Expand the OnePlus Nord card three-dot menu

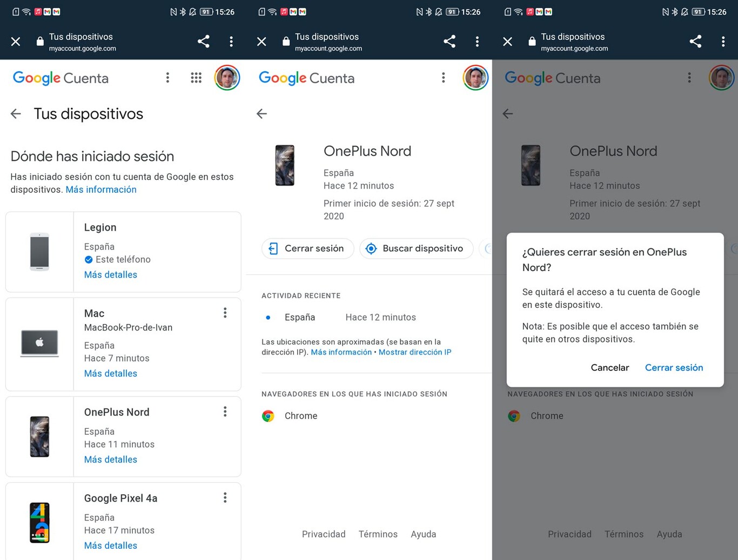pyautogui.click(x=225, y=411)
